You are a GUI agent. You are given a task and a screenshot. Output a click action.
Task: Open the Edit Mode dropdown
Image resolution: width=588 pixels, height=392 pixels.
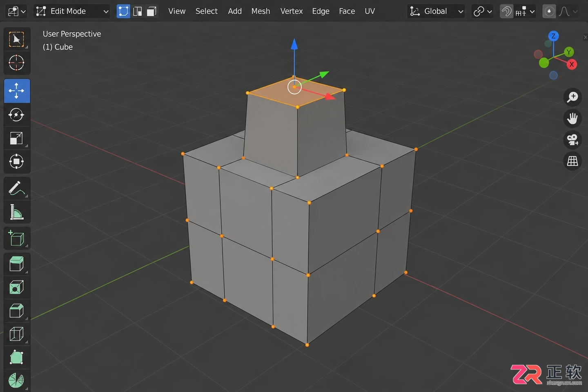click(x=72, y=11)
